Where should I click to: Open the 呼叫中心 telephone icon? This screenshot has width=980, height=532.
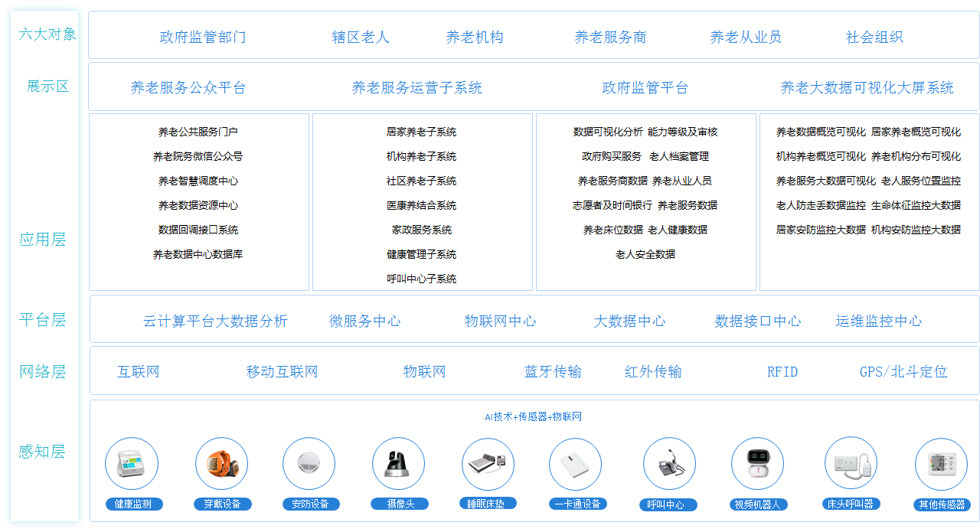(x=669, y=464)
